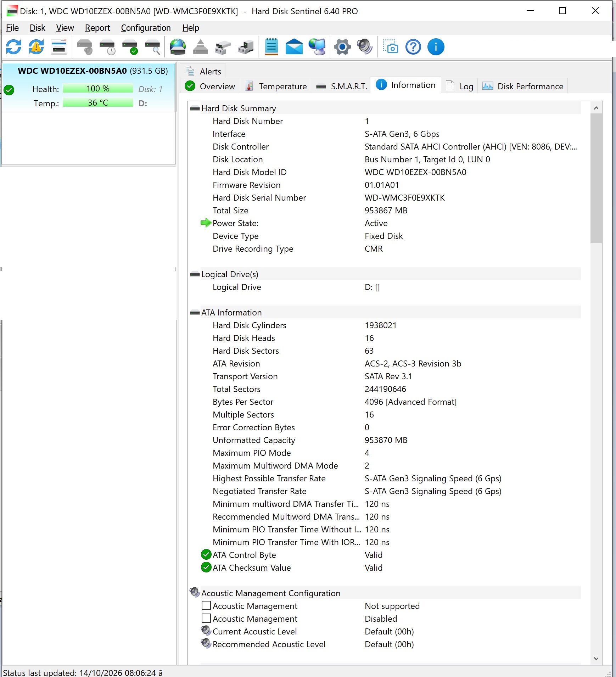This screenshot has width=616, height=677.
Task: Click the blue envelope email icon
Action: [x=294, y=47]
